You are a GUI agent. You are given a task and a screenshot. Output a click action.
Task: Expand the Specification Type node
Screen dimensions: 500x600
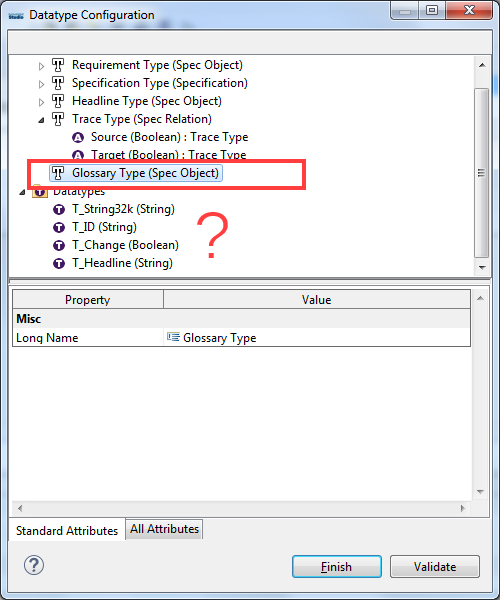click(41, 84)
